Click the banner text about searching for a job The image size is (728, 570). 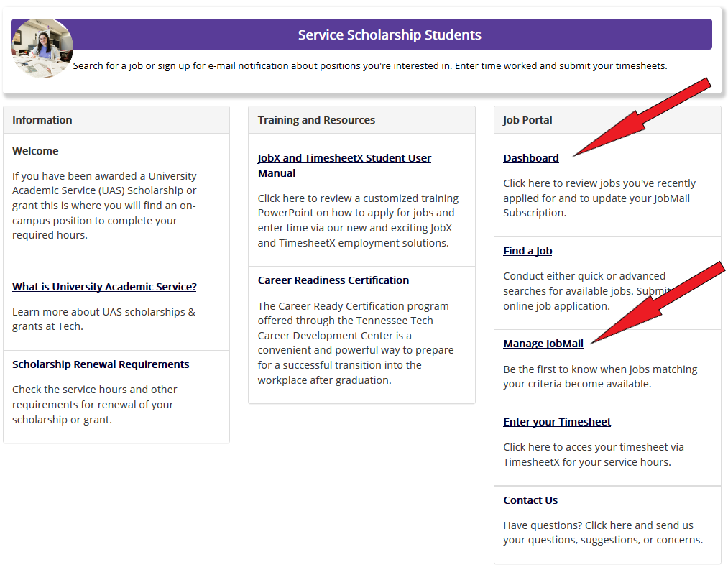coord(370,66)
